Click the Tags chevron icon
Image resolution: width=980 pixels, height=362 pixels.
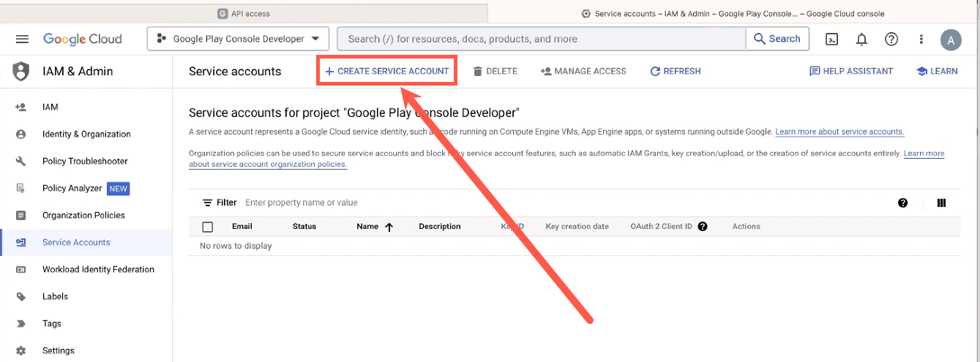pyautogui.click(x=20, y=323)
